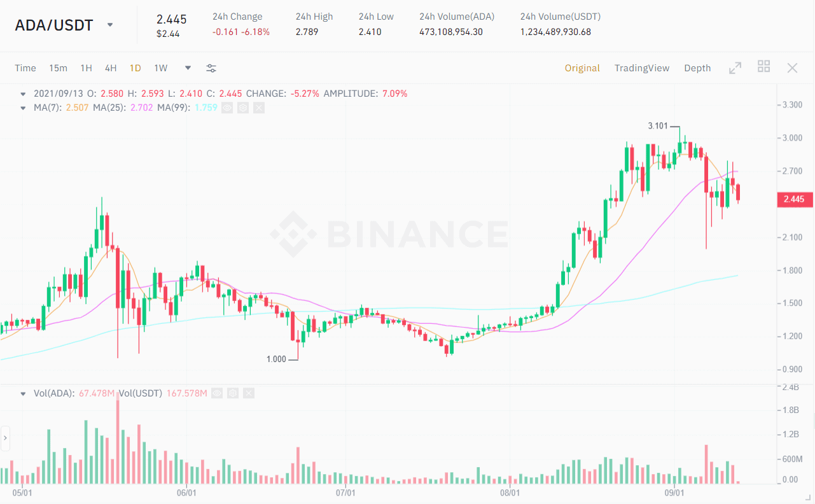This screenshot has height=504, width=815.
Task: Click the ADA/USDT pair title
Action: (54, 25)
